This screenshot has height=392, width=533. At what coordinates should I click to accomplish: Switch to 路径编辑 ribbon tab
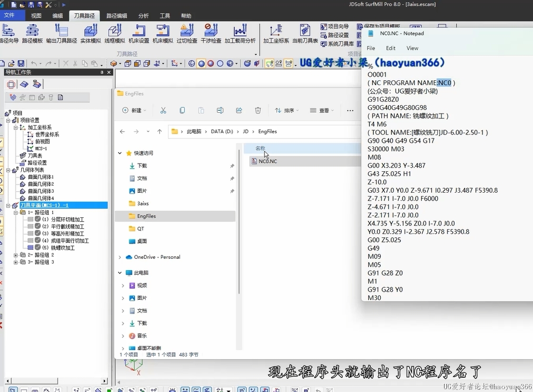117,16
